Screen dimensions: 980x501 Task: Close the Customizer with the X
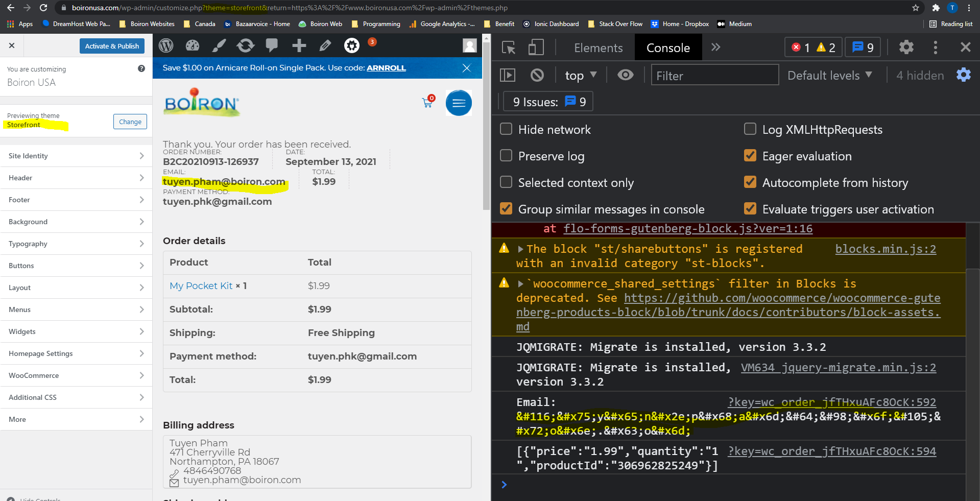12,45
